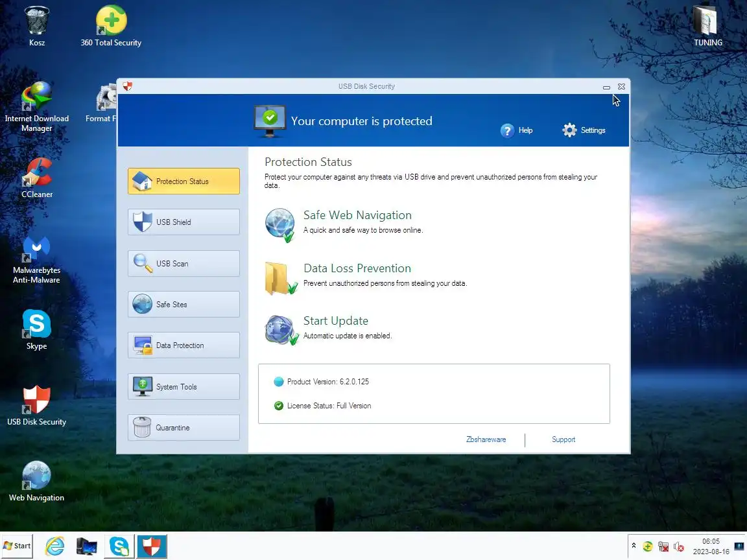Viewport: 747px width, 560px height.
Task: Open the Support link
Action: [x=563, y=439]
